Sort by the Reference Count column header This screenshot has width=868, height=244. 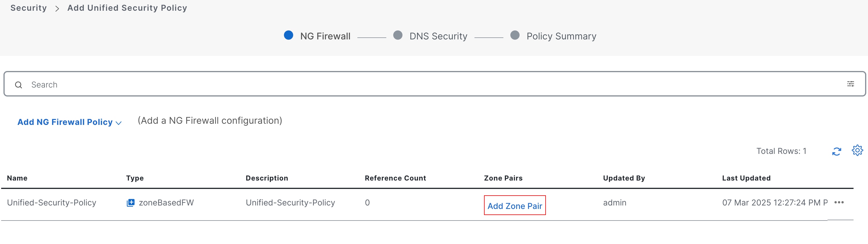[395, 178]
